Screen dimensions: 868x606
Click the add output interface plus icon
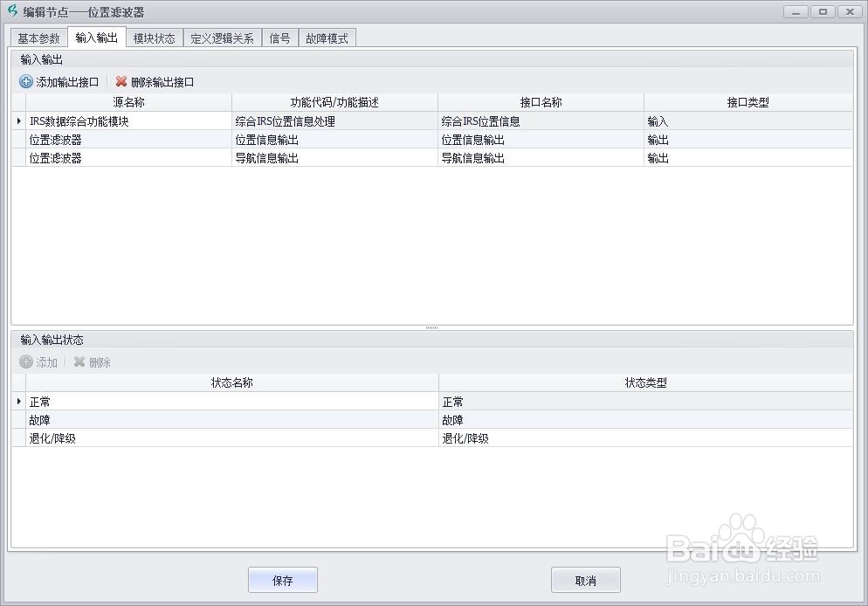pyautogui.click(x=26, y=82)
